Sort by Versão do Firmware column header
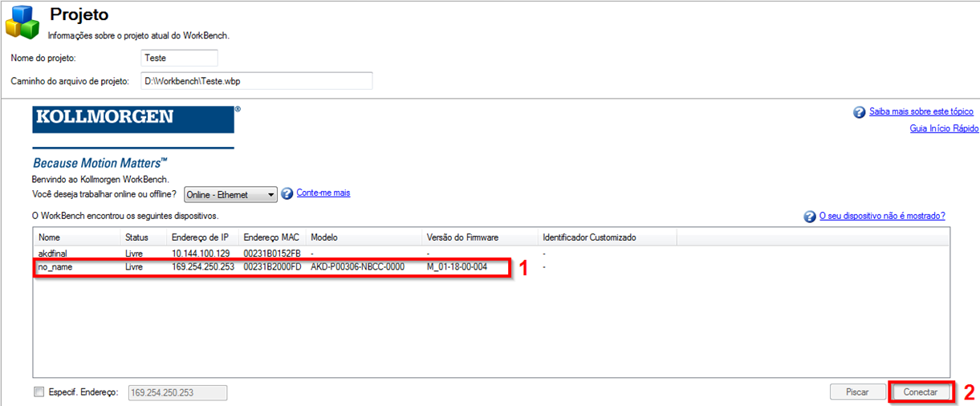The image size is (980, 406). [481, 238]
